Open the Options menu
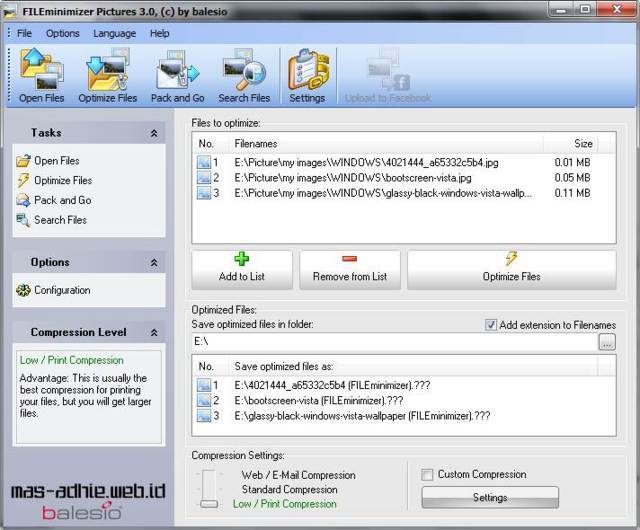The width and height of the screenshot is (640, 530). pos(62,33)
